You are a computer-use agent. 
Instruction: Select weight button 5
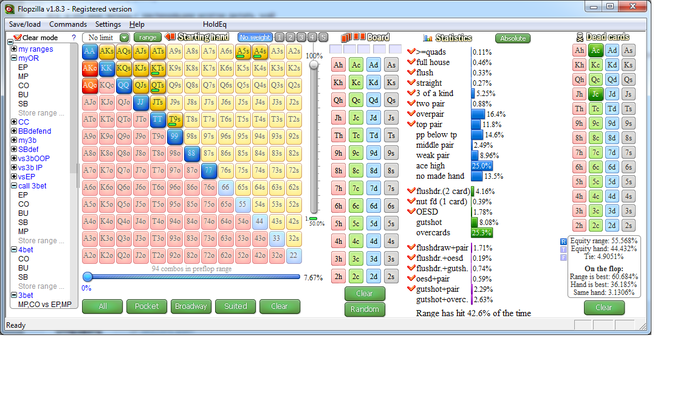(323, 37)
